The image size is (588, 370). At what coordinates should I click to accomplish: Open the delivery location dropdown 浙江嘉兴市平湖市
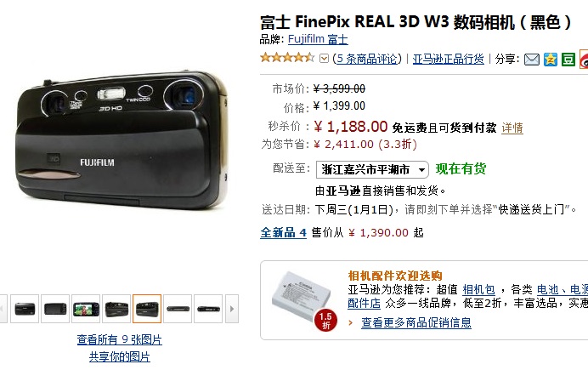point(372,169)
